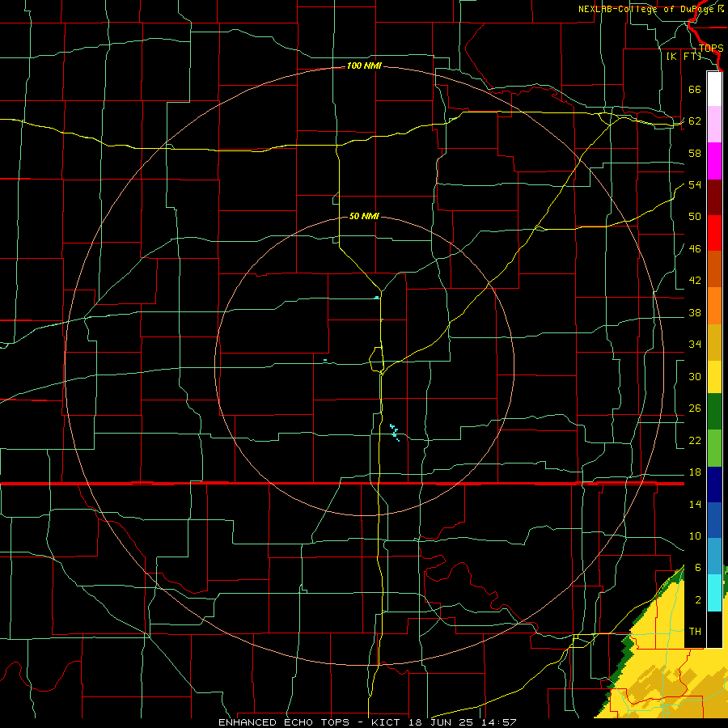Click the white swatch in the tops legend
Image resolution: width=728 pixels, height=728 pixels.
tap(714, 89)
